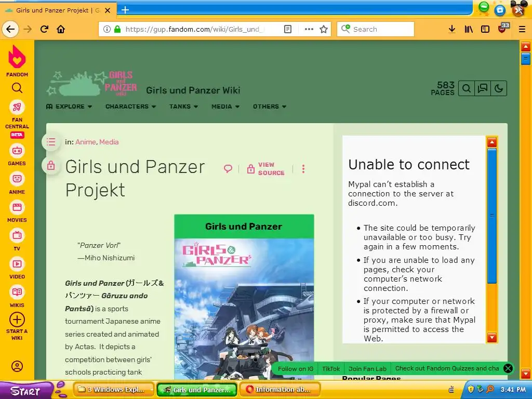Expand the Explore menu
The height and width of the screenshot is (399, 532).
69,107
